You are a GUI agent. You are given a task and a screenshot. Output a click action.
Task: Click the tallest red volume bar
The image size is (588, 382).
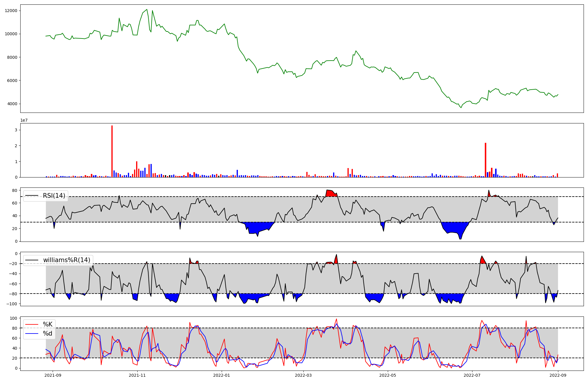pos(112,151)
